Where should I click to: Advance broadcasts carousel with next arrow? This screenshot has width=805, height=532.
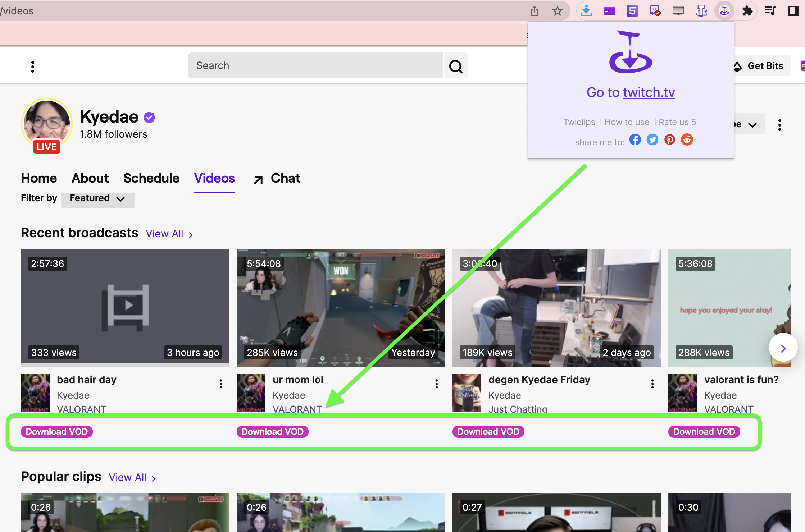pos(783,348)
